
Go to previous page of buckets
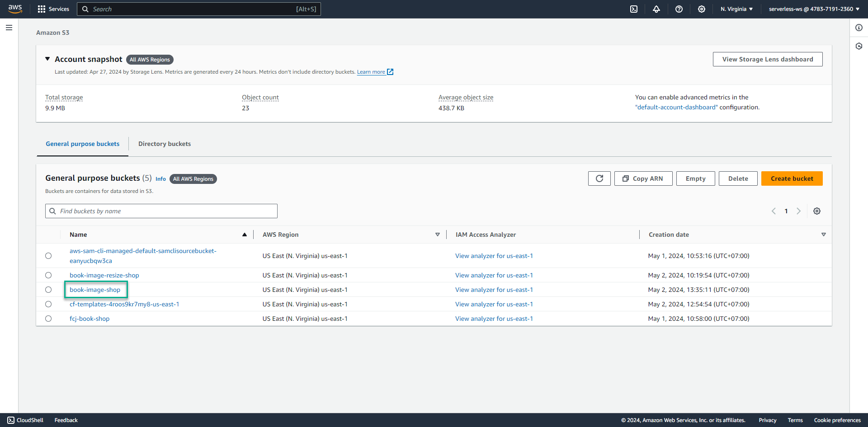[774, 211]
